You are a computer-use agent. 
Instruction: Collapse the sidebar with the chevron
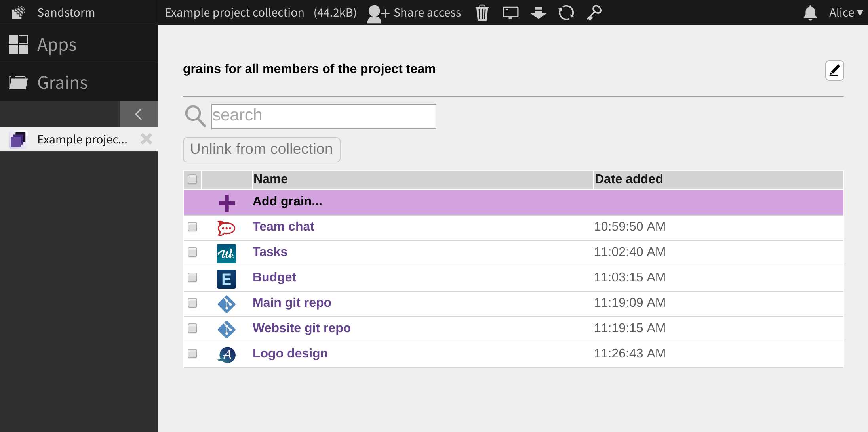point(138,114)
